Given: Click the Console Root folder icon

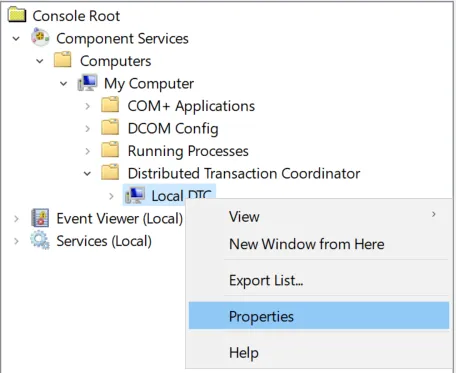Looking at the screenshot, I should (17, 15).
